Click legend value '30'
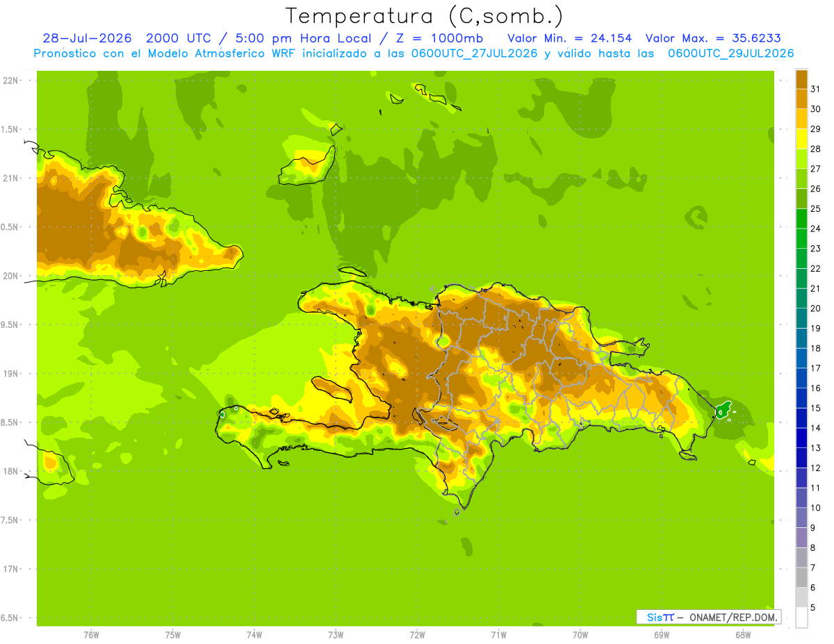 click(816, 109)
